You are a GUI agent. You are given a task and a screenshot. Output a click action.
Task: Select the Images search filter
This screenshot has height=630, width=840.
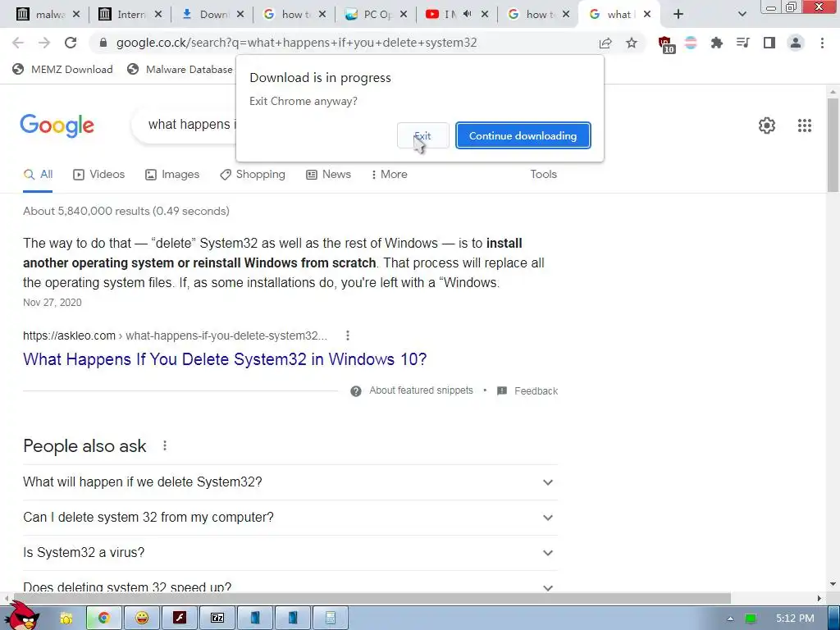click(x=172, y=175)
